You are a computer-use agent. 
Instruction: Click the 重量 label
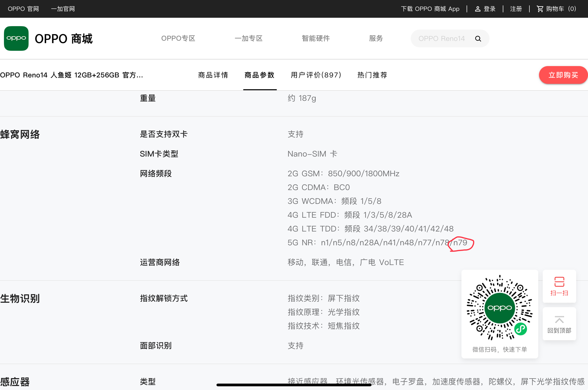147,98
